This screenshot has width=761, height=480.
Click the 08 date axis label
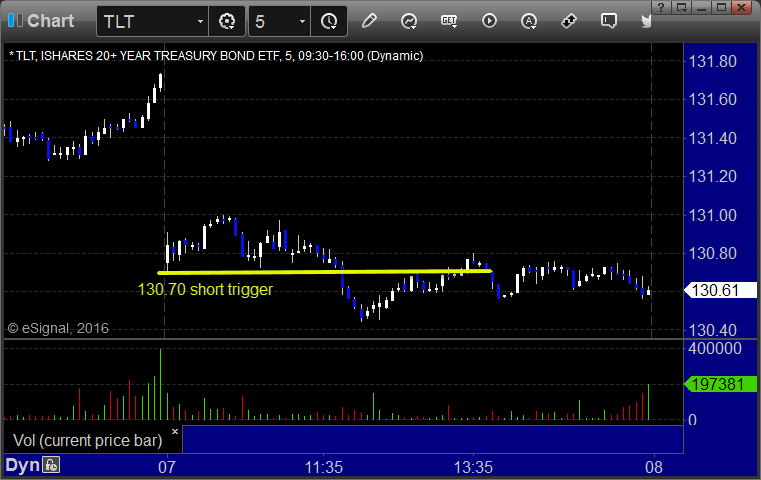coord(654,467)
